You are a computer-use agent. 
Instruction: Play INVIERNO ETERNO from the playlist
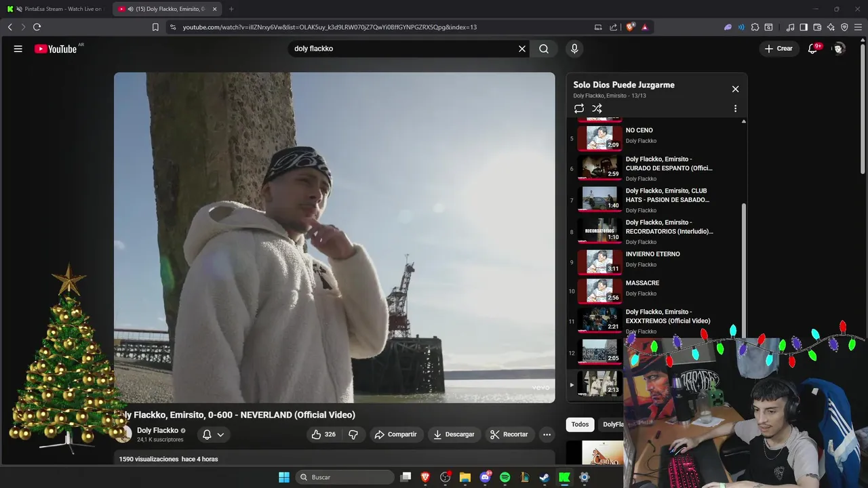pyautogui.click(x=656, y=262)
